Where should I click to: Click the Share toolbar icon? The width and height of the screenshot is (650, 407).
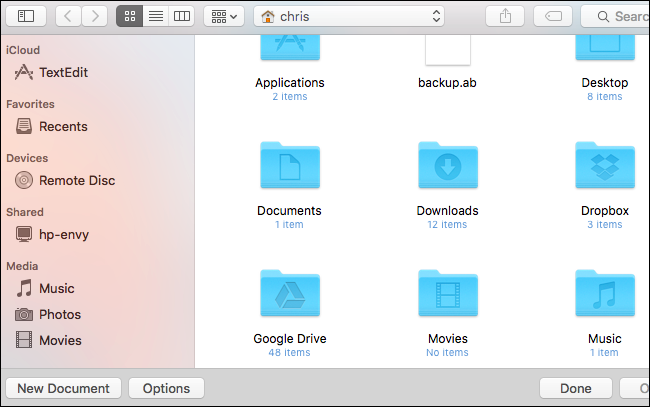pyautogui.click(x=505, y=16)
